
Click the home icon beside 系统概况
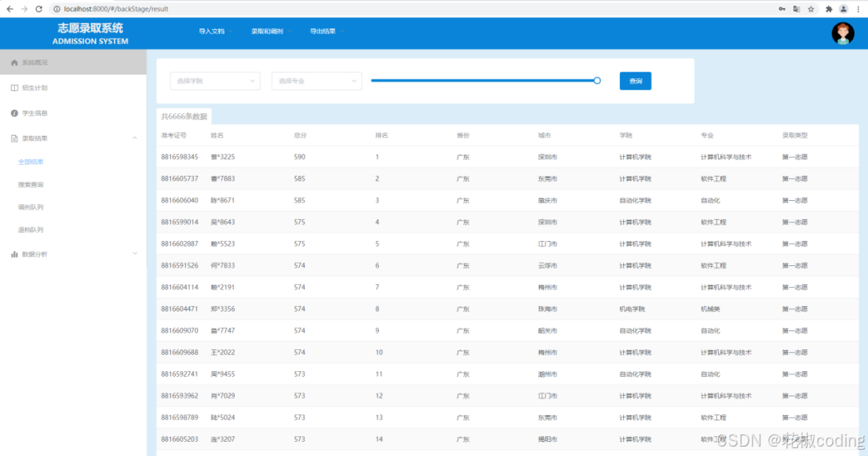14,63
